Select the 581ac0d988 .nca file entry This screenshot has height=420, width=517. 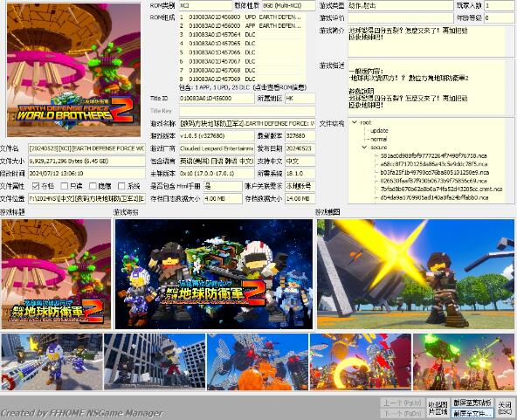433,155
